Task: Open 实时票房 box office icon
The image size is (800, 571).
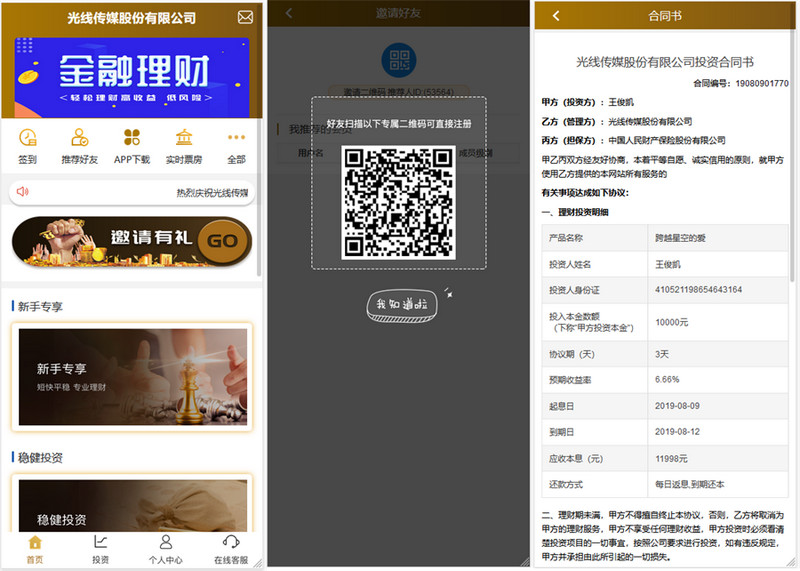Action: 184,137
